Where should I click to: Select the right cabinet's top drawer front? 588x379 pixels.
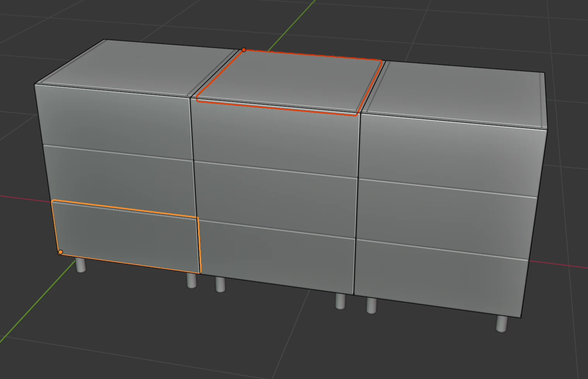tap(451, 155)
